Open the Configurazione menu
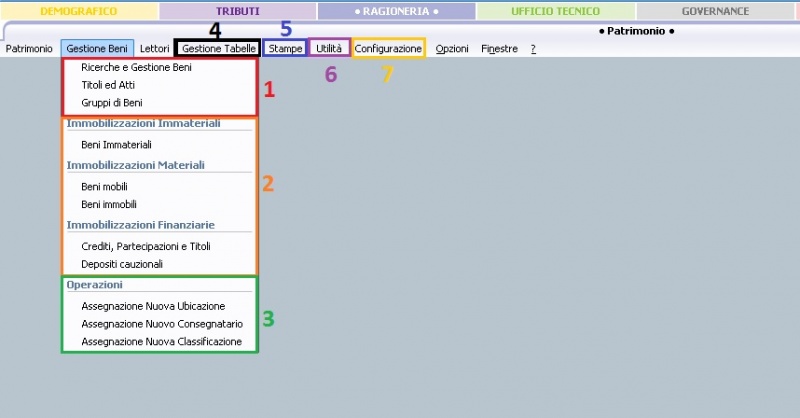Viewport: 800px width, 418px height. 388,48
